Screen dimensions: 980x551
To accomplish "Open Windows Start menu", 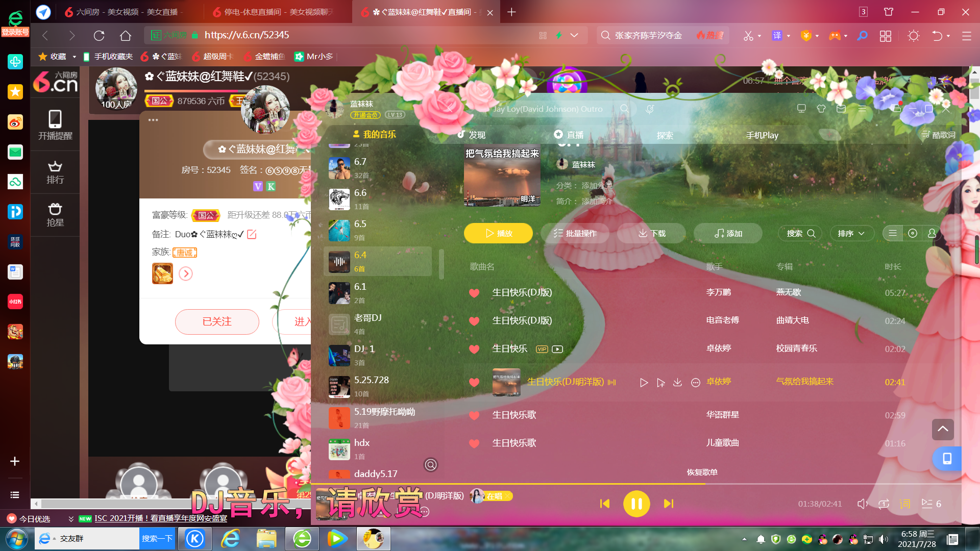I will click(x=17, y=538).
